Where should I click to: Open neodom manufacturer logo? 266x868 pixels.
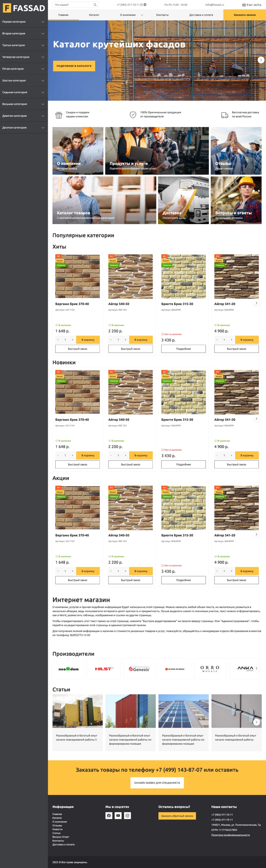point(69,668)
